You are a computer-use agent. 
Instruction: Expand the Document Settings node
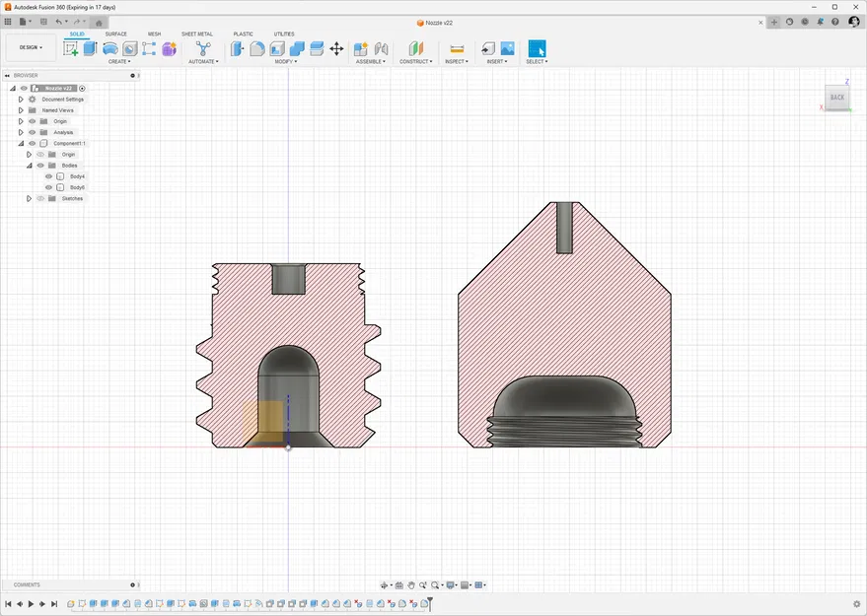click(x=21, y=100)
